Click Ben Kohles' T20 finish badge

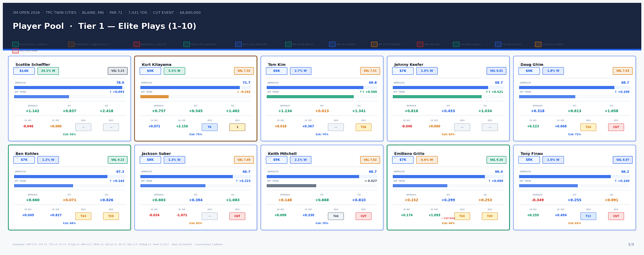click(x=111, y=216)
